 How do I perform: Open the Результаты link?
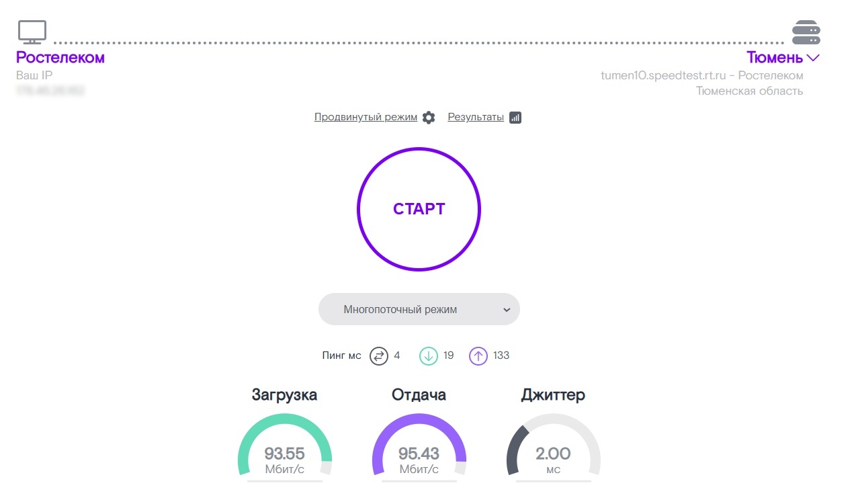coord(476,117)
